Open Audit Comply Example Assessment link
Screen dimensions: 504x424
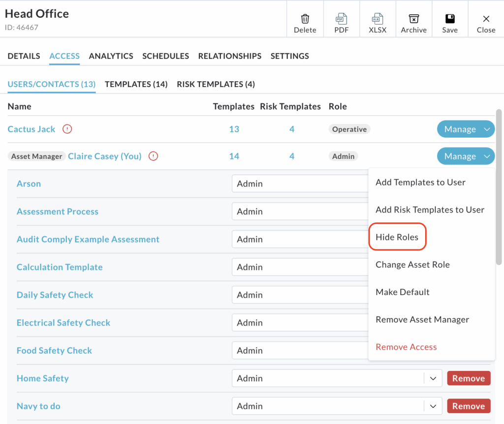[x=88, y=240]
